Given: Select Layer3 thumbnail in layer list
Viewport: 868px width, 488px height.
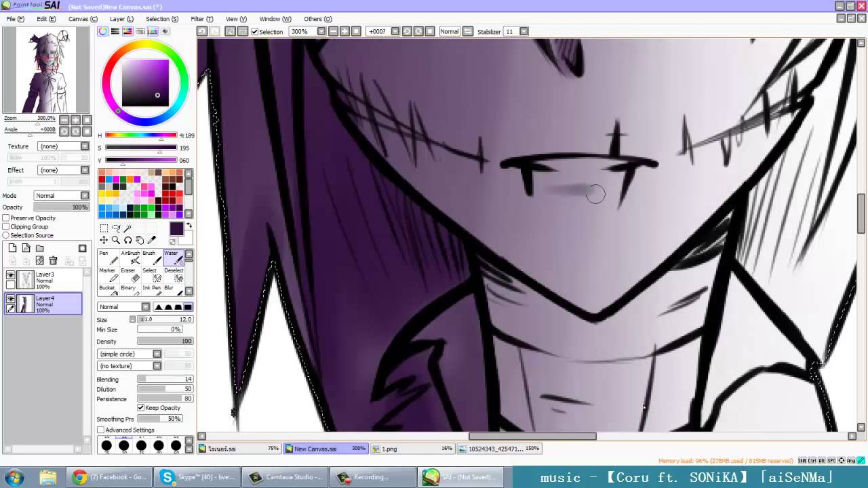Looking at the screenshot, I should pos(26,279).
